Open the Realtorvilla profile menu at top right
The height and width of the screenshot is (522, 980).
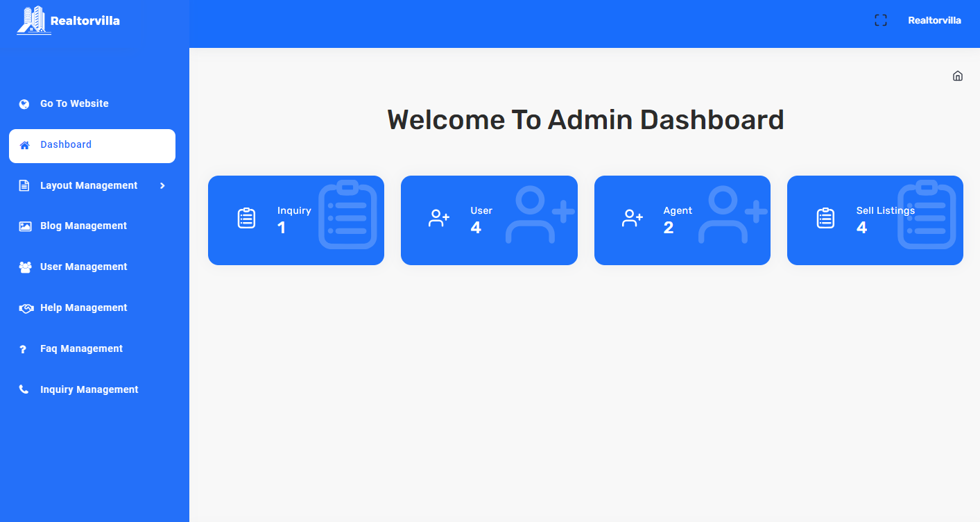[934, 20]
